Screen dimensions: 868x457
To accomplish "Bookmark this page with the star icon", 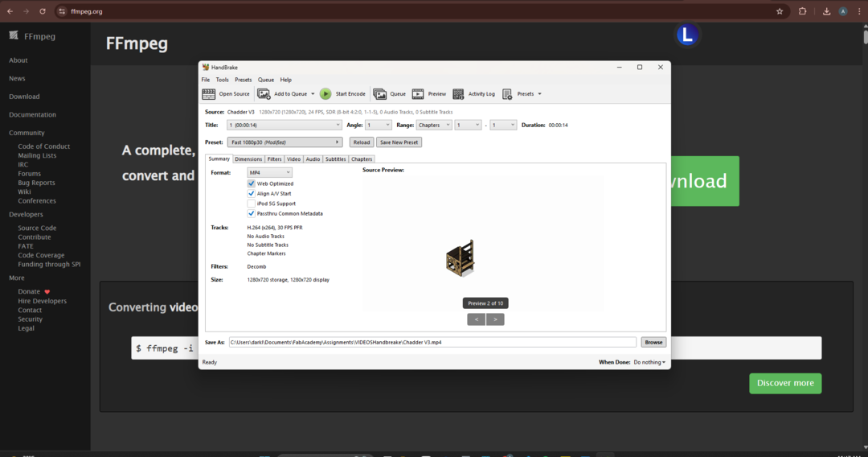I will [x=780, y=11].
